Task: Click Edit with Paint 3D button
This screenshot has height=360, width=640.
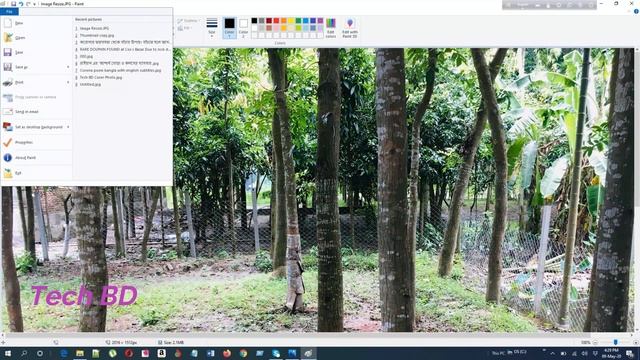Action: point(350,28)
